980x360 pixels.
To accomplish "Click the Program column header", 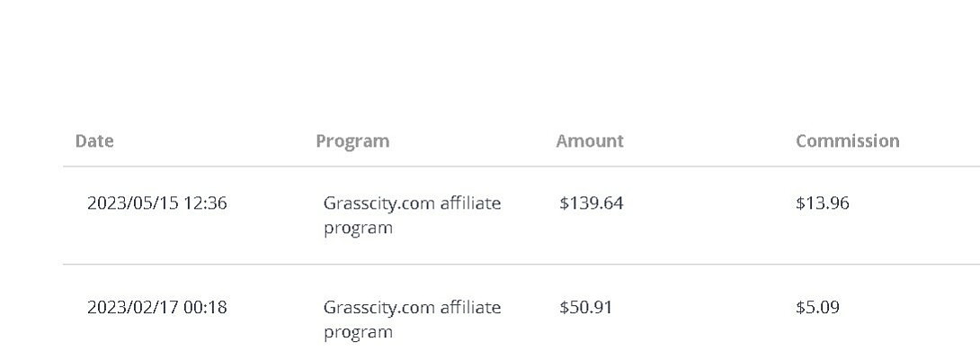I will click(352, 141).
